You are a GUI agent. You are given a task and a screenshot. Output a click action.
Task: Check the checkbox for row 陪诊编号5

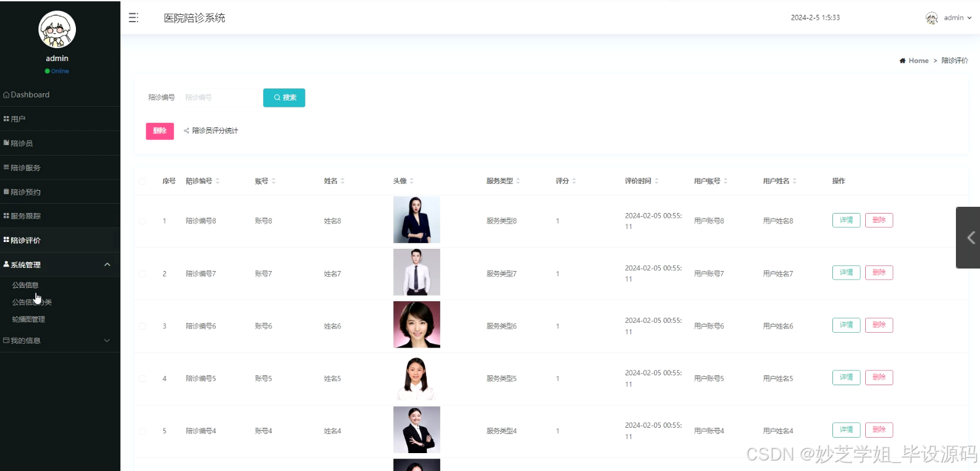point(143,378)
